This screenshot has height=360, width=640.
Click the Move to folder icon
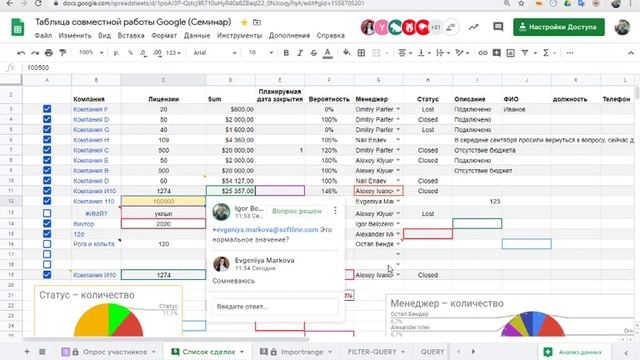pyautogui.click(x=257, y=22)
